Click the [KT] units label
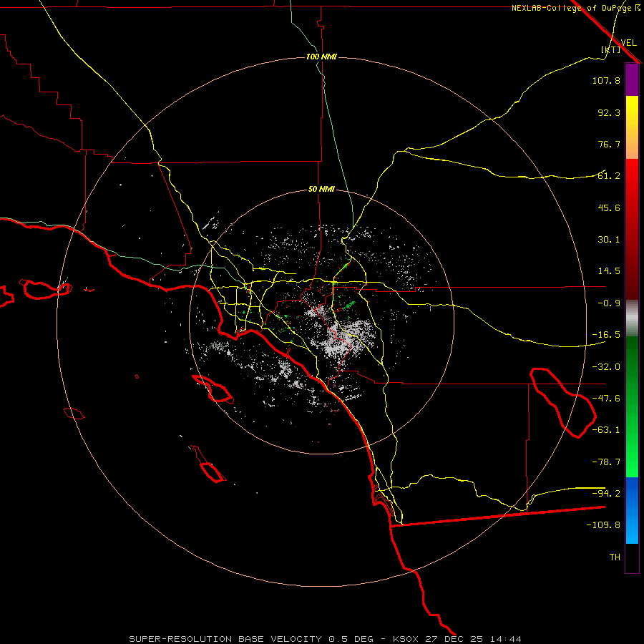Image resolution: width=644 pixels, height=644 pixels. pos(611,49)
